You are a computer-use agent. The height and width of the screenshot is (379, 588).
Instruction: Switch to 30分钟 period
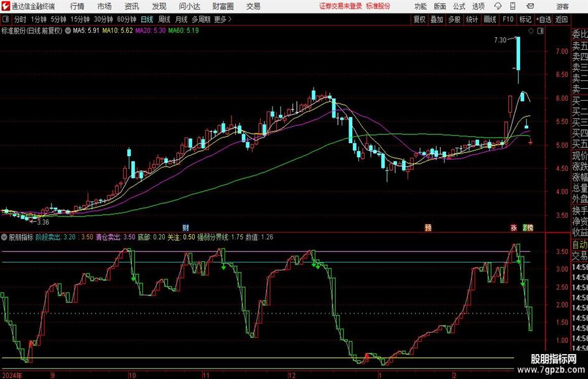(103, 19)
